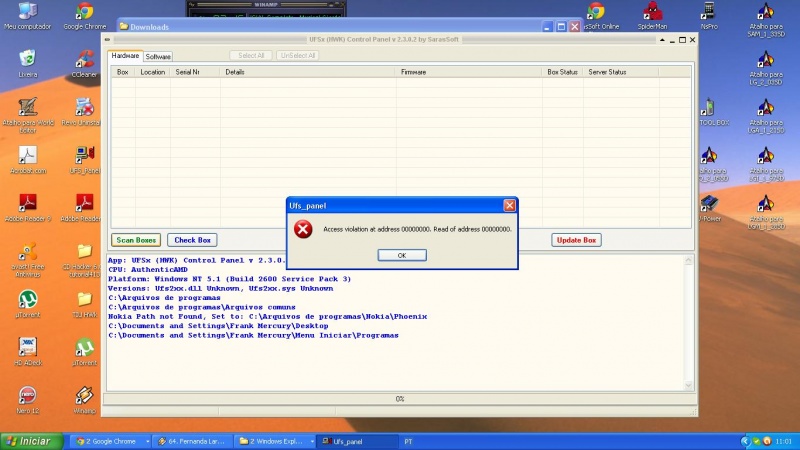Open the Meu computador desktop icon
The width and height of the screenshot is (800, 450).
28,16
